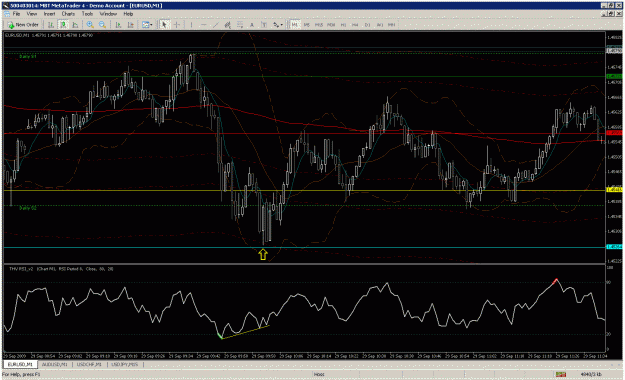Switch to MN monthly timeframe
Screen dimensions: 625x380
click(392, 25)
